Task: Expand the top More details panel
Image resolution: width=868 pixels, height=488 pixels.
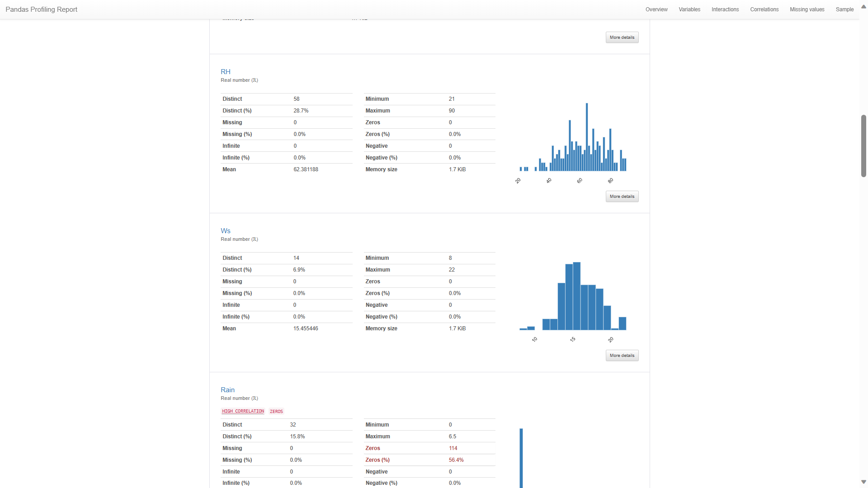Action: click(622, 37)
